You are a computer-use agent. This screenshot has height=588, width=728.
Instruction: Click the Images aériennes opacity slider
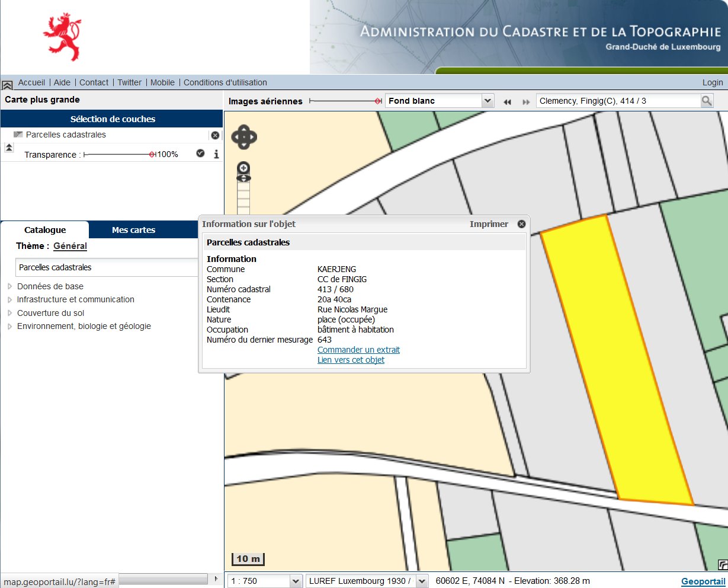(345, 101)
